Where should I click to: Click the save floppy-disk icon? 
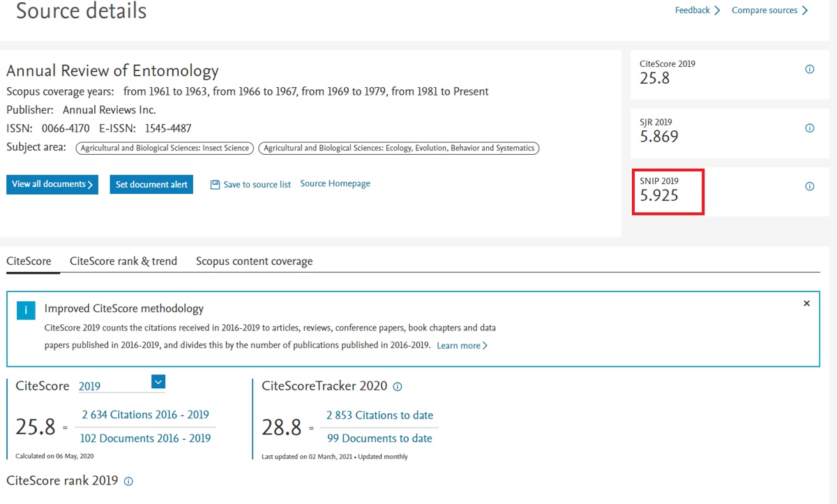[215, 184]
